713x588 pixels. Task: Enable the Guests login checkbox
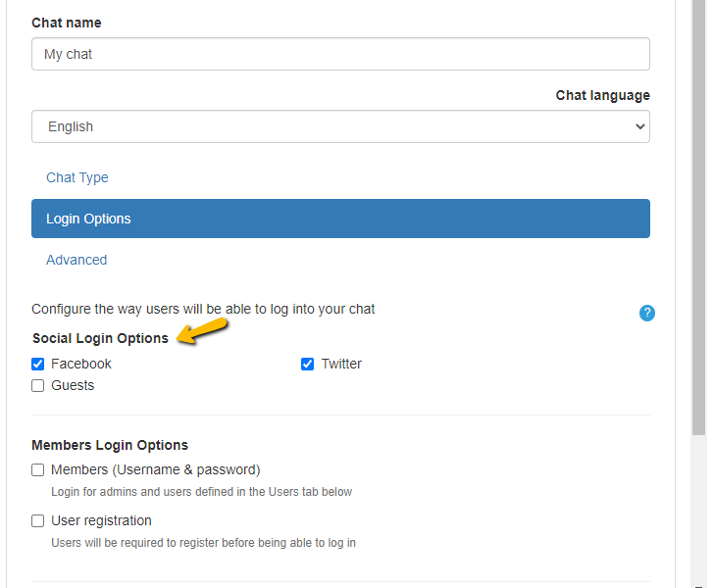click(x=38, y=385)
